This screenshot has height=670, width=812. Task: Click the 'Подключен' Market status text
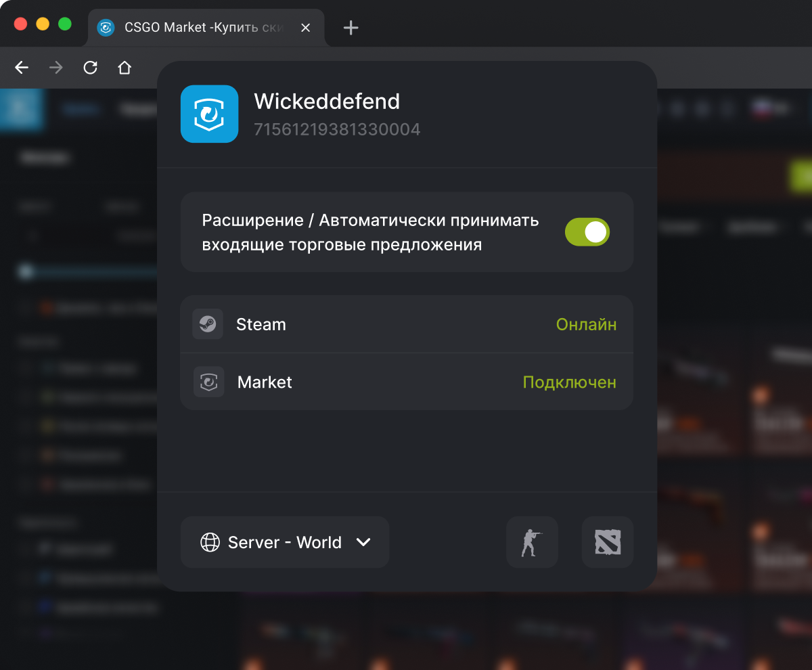tap(570, 382)
